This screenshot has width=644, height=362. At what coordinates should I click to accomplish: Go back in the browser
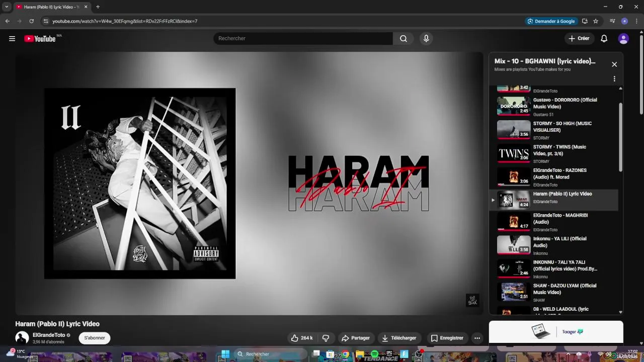point(7,21)
